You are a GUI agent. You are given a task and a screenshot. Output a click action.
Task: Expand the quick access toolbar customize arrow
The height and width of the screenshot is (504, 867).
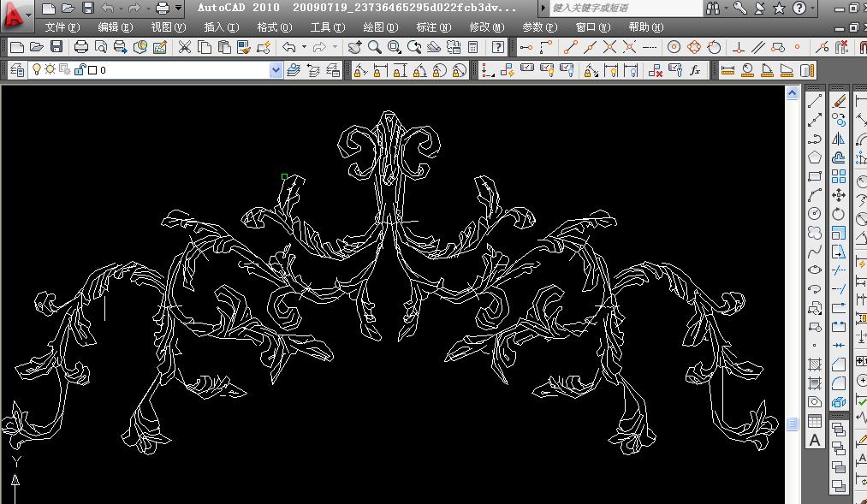179,8
